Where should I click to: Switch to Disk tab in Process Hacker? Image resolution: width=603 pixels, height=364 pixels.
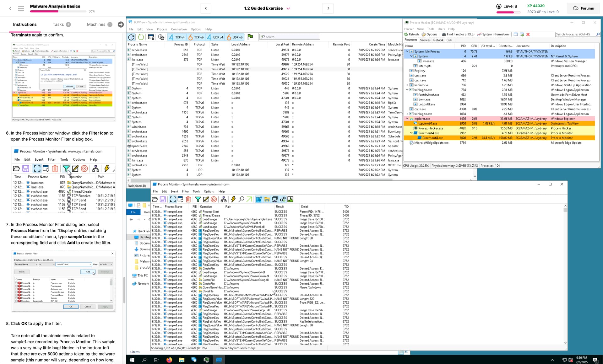449,40
